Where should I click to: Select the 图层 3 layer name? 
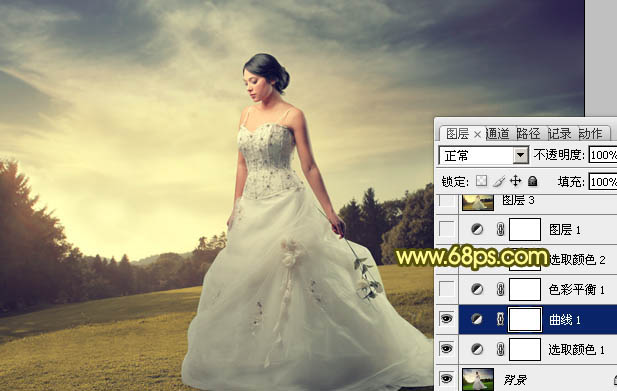point(519,200)
